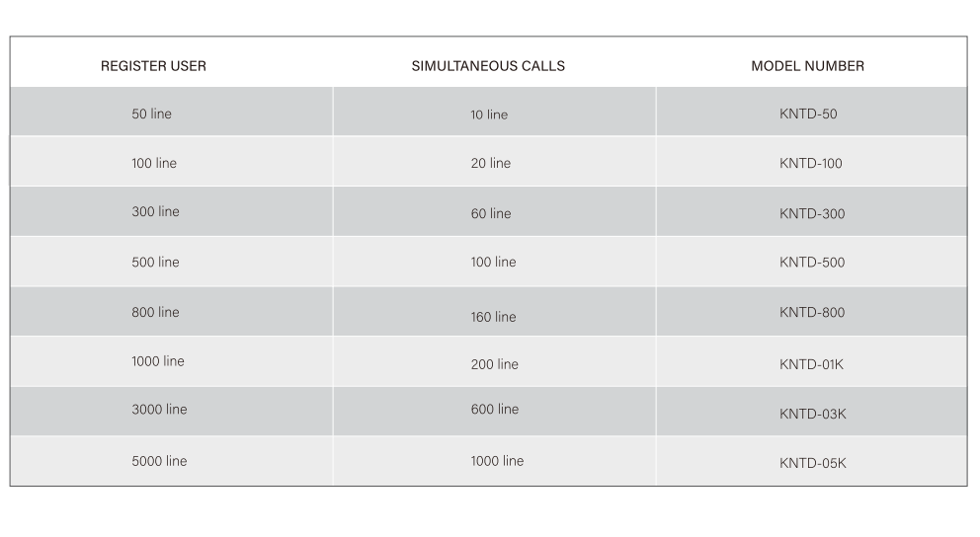980x537 pixels.
Task: Click the 20 line simultaneous calls cell
Action: coord(490,163)
